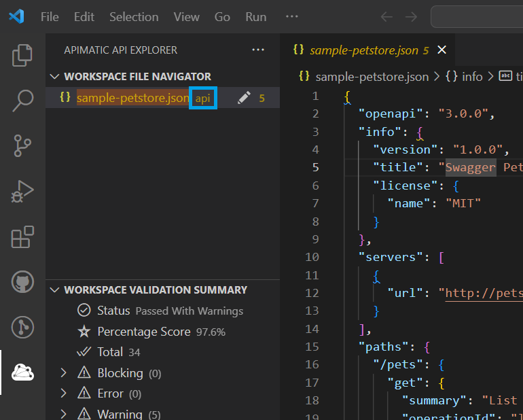Screen dimensions: 523x420
Task: Click the "/pets" key on line 16
Action: point(397,364)
